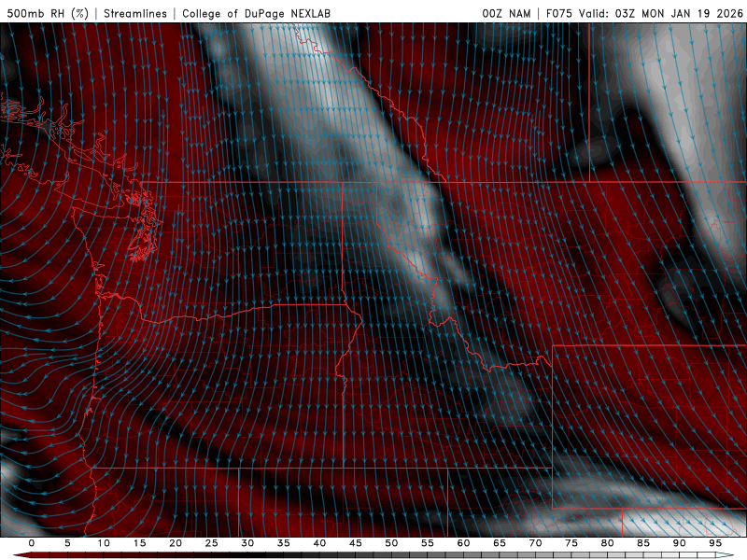This screenshot has width=747, height=560.
Task: Select the "00Z NAM" model run label
Action: coord(506,13)
